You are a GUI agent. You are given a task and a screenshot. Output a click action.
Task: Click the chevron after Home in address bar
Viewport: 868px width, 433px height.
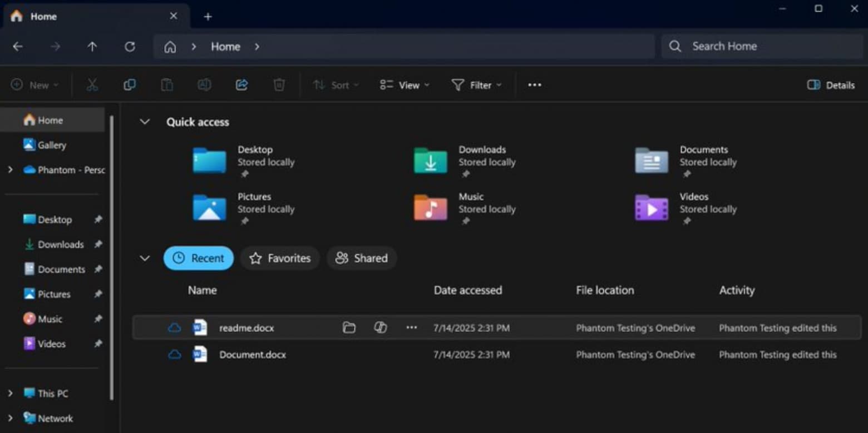[x=257, y=47]
